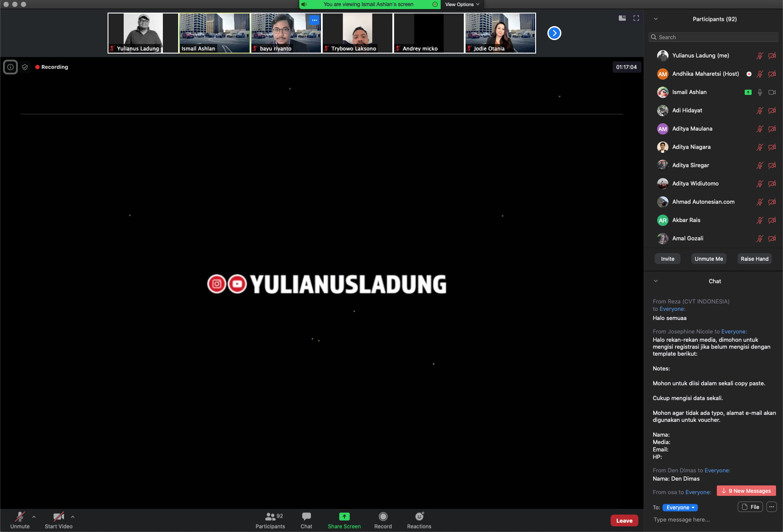Open more options on bayu riyanto's video
The image size is (783, 532).
tap(314, 20)
